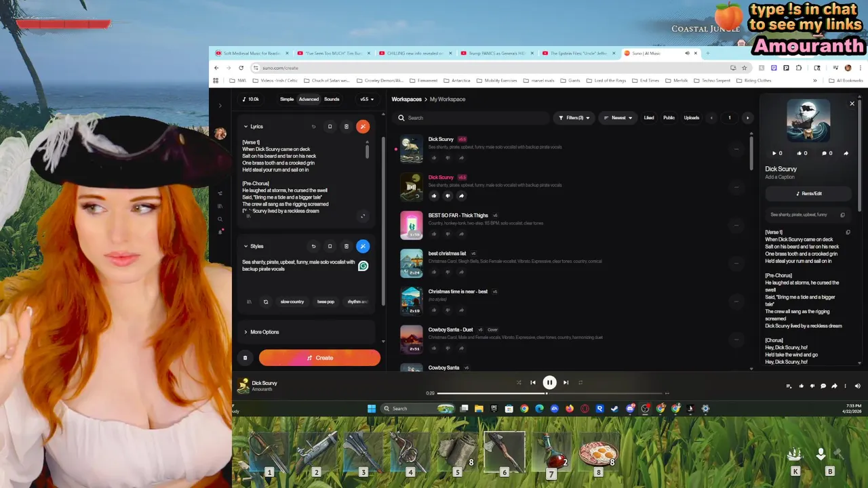Screen dimensions: 868x488
Task: Click the orange magic wand icon in Lyrics
Action: click(x=363, y=126)
